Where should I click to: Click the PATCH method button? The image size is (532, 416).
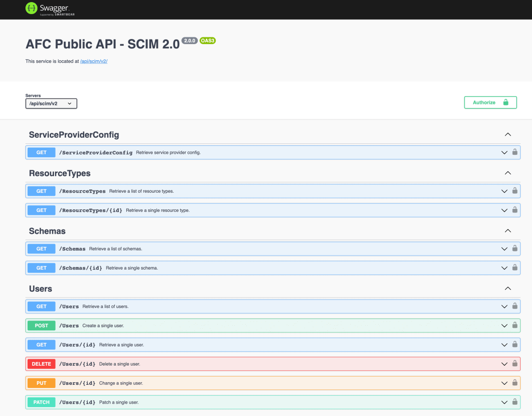[42, 402]
